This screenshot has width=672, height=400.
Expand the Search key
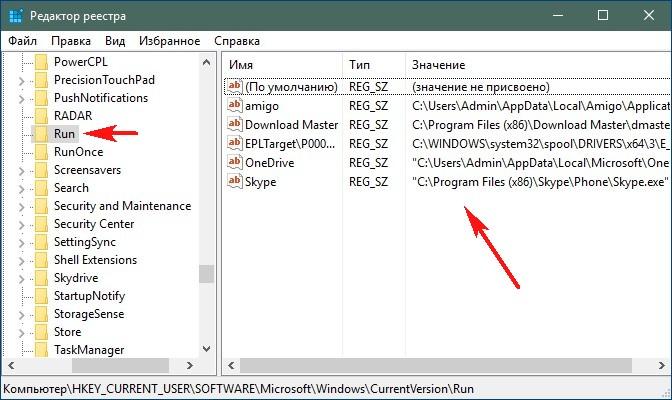click(x=21, y=189)
